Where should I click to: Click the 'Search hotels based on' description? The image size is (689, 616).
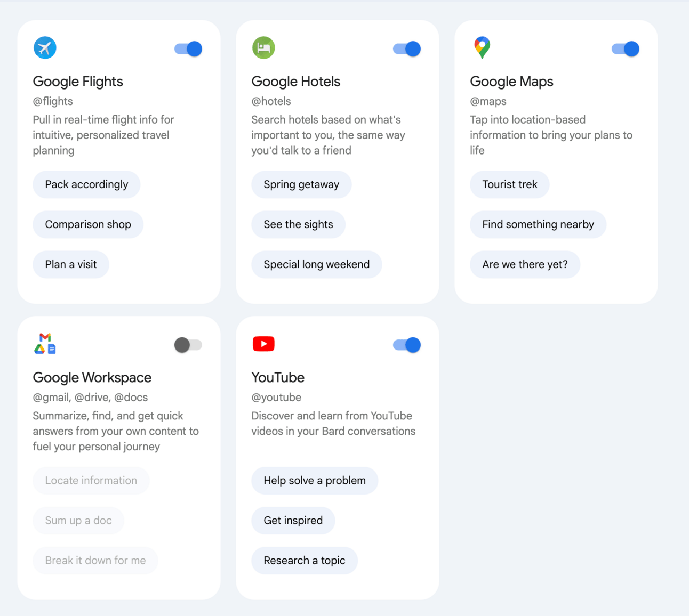click(329, 135)
